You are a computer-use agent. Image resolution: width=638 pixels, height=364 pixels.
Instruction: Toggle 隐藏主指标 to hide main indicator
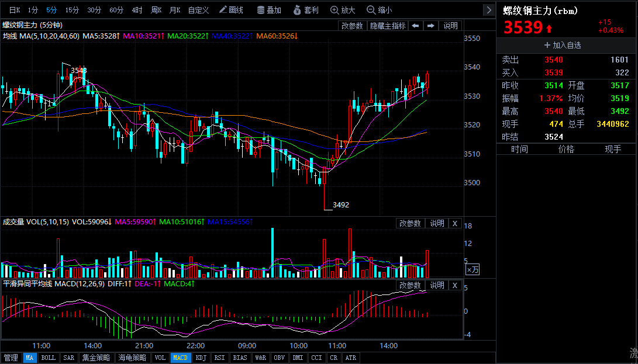point(387,26)
